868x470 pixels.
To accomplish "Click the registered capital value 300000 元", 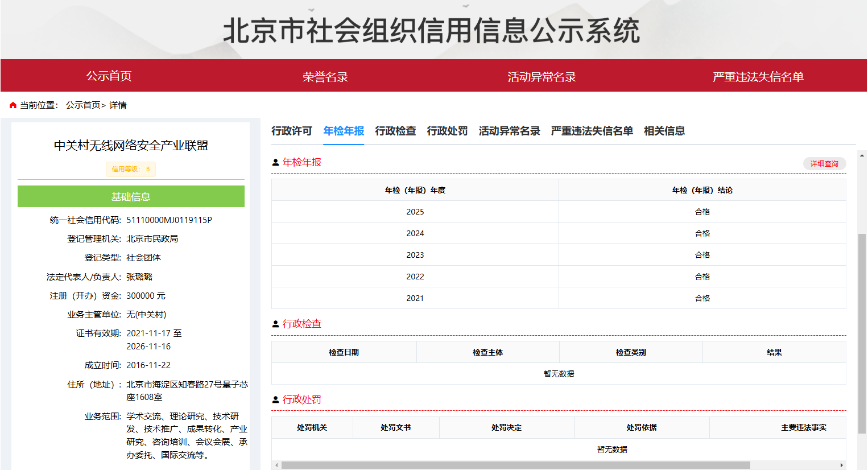I will pyautogui.click(x=146, y=296).
